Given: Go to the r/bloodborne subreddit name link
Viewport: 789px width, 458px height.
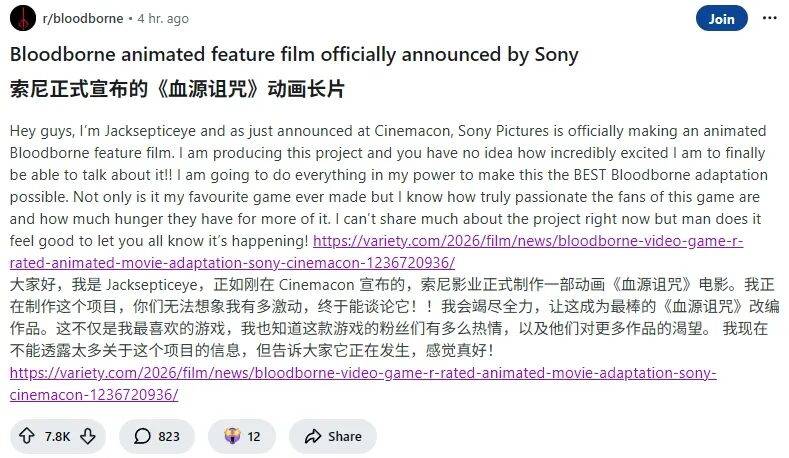Looking at the screenshot, I should [81, 19].
